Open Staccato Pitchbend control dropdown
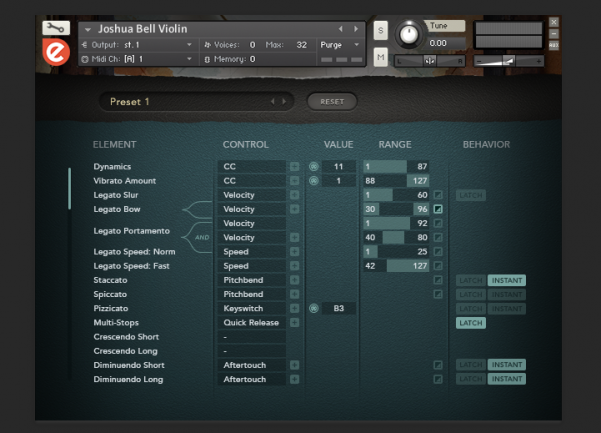 pos(252,280)
